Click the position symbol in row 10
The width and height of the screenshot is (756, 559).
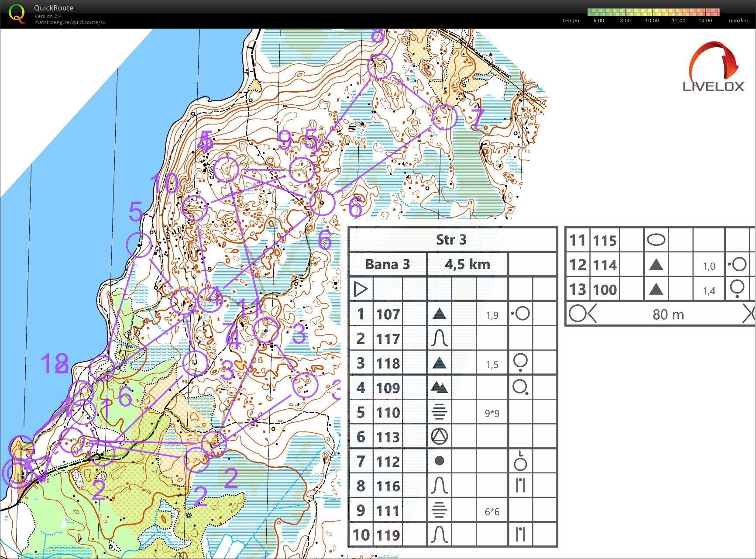tap(520, 535)
